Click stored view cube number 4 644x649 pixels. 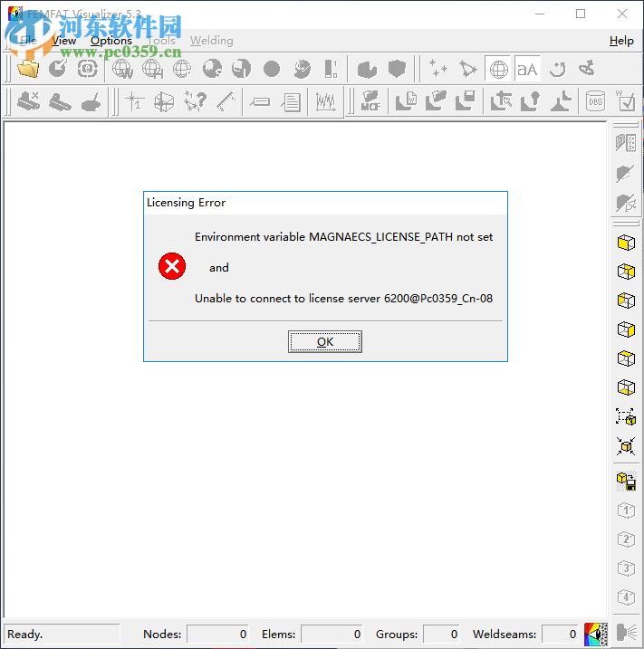[x=626, y=597]
